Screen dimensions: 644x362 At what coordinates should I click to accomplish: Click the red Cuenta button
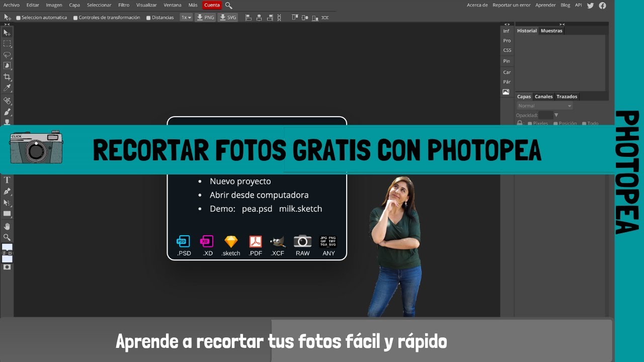click(212, 5)
